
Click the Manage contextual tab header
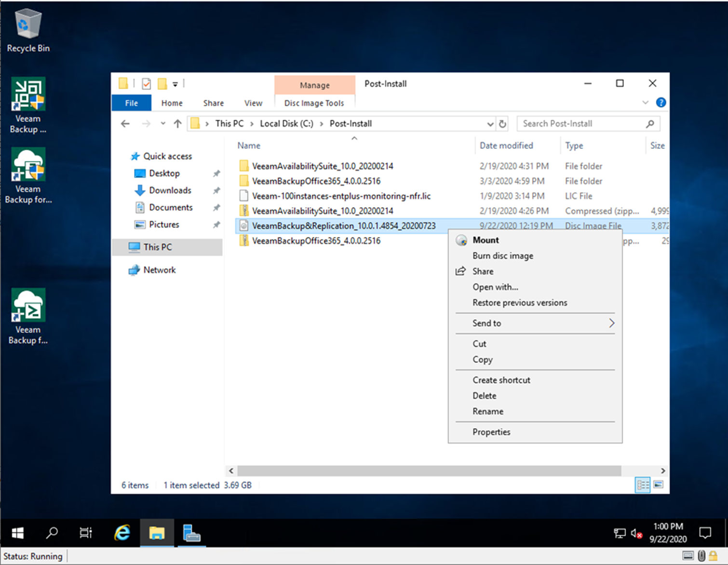click(315, 85)
